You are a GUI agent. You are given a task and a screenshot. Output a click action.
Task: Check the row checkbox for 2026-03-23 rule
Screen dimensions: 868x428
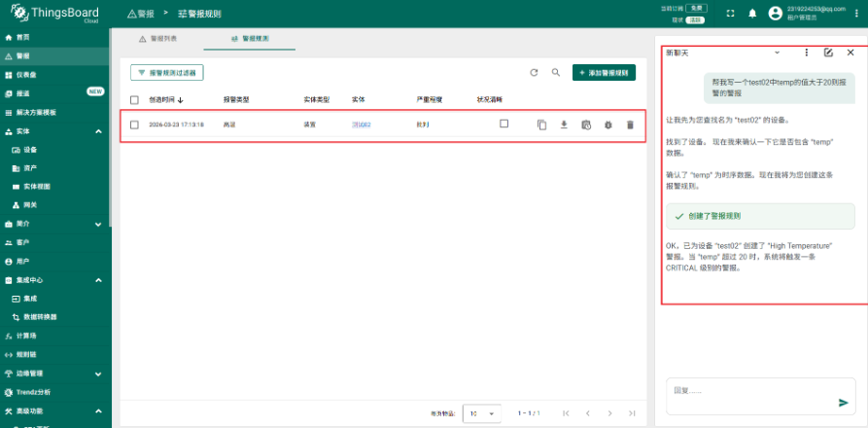point(135,125)
